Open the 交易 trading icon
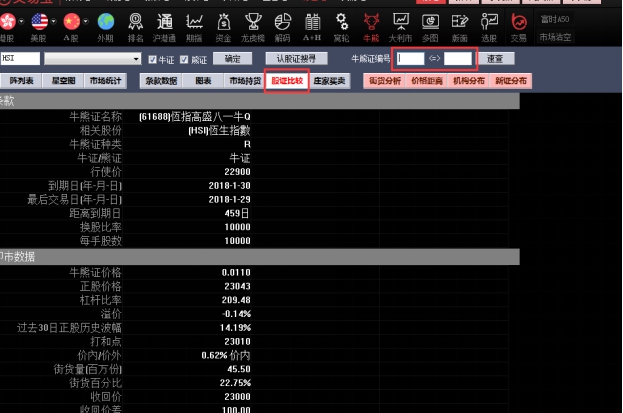Image resolution: width=623 pixels, height=413 pixels. point(519,20)
